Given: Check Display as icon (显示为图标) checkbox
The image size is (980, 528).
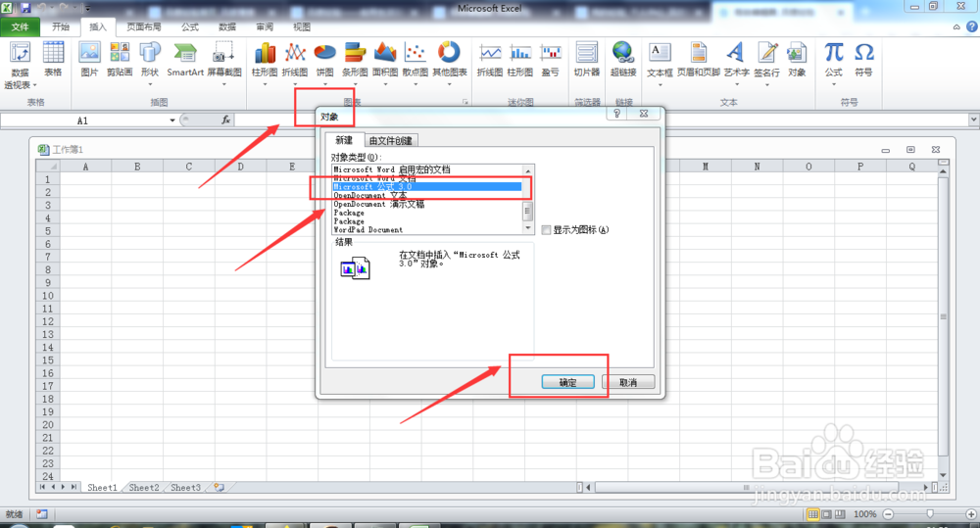Looking at the screenshot, I should pos(546,230).
